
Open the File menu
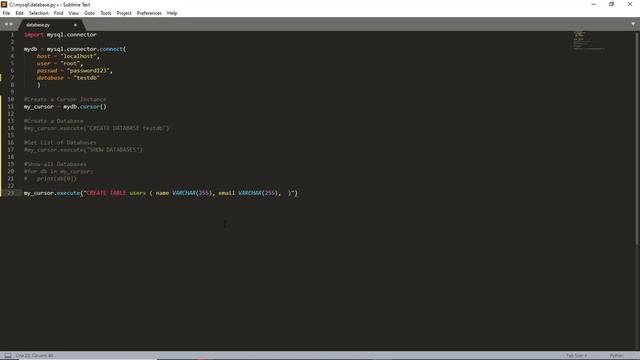(x=6, y=13)
